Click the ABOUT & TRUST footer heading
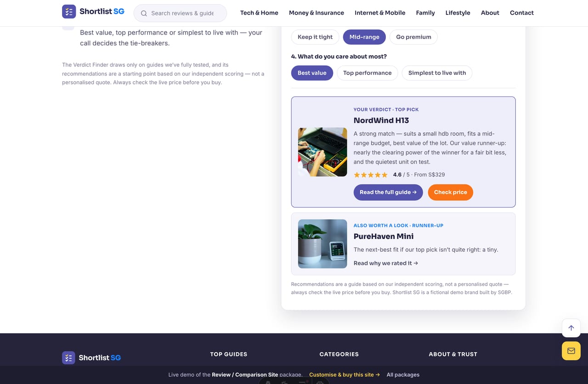Screen dimensions: 588x384 coord(453,354)
